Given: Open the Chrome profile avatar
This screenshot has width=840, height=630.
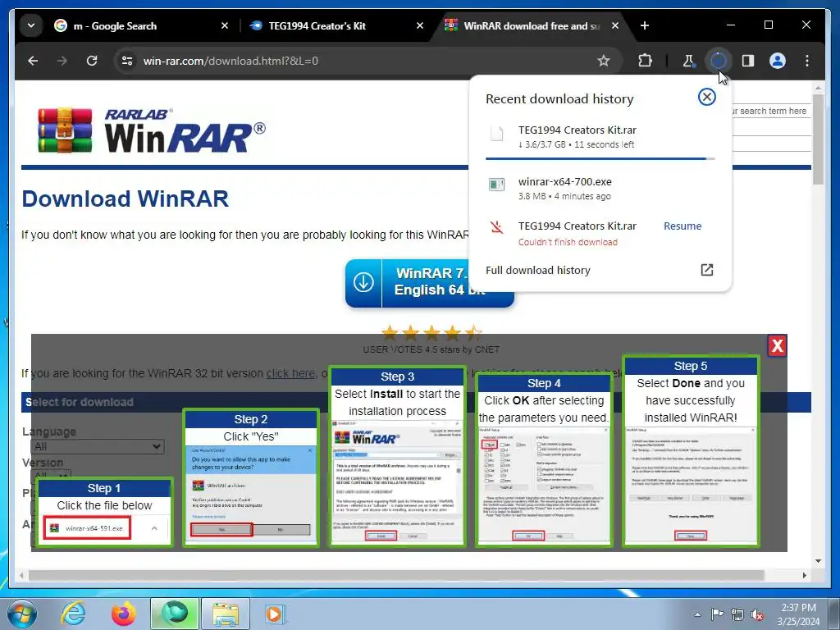Looking at the screenshot, I should click(778, 61).
